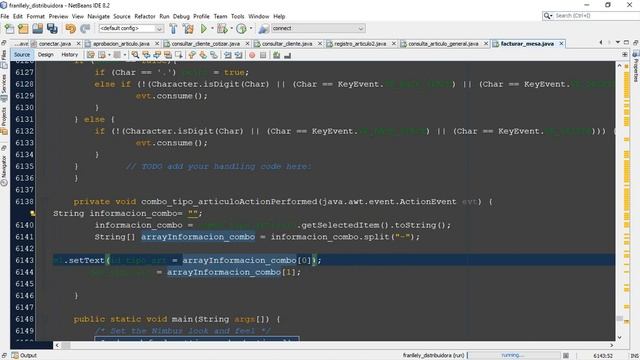Click the Stop Macro Recording icon

pyautogui.click(x=263, y=55)
